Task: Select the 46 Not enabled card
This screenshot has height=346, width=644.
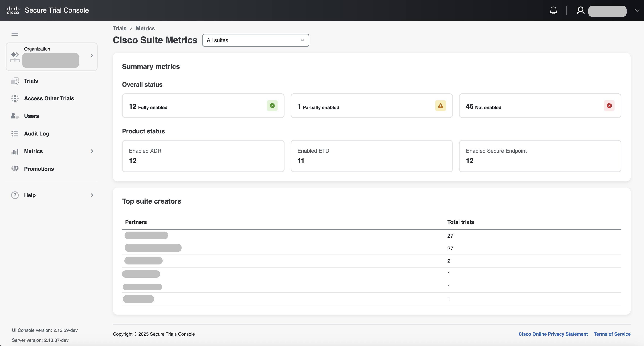Action: point(540,105)
